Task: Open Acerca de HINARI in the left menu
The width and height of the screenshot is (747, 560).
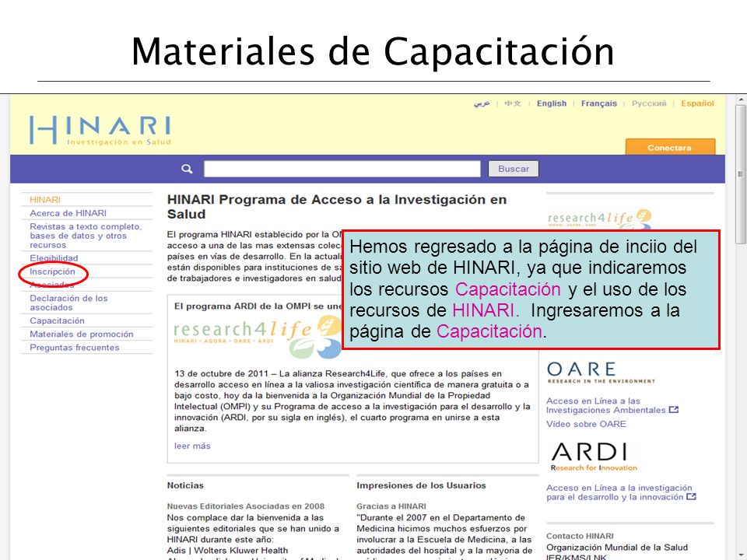Action: tap(68, 213)
